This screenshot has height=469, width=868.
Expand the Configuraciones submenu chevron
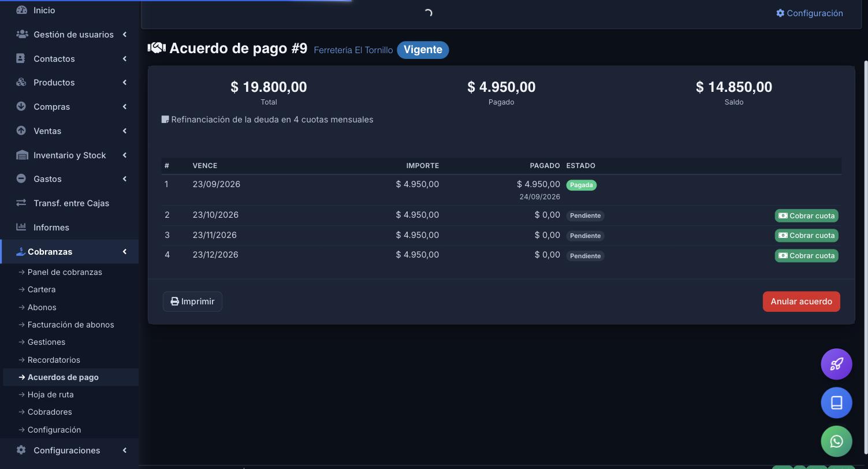tap(124, 450)
